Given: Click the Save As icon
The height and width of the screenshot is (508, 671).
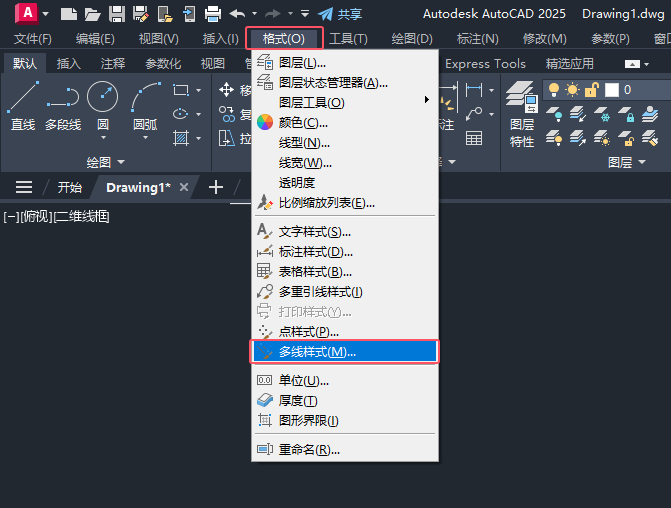Looking at the screenshot, I should click(141, 14).
